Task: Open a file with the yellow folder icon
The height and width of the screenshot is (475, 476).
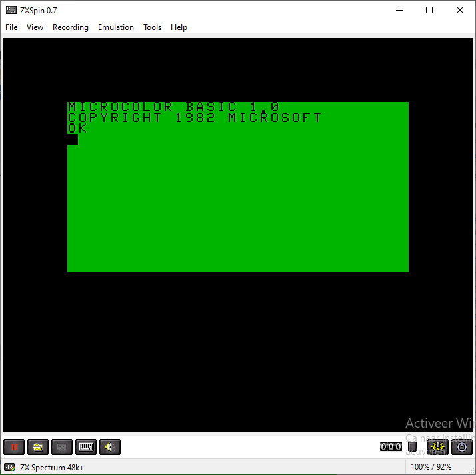Action: (x=38, y=447)
